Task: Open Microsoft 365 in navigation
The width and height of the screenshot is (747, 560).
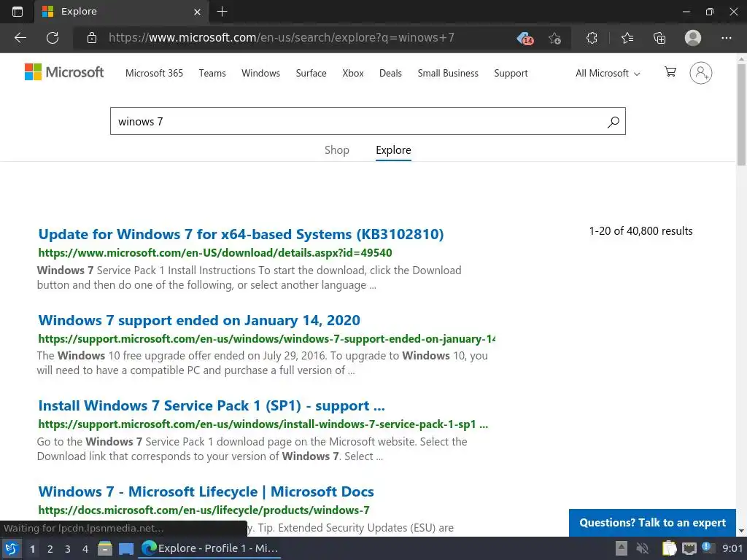Action: [154, 74]
